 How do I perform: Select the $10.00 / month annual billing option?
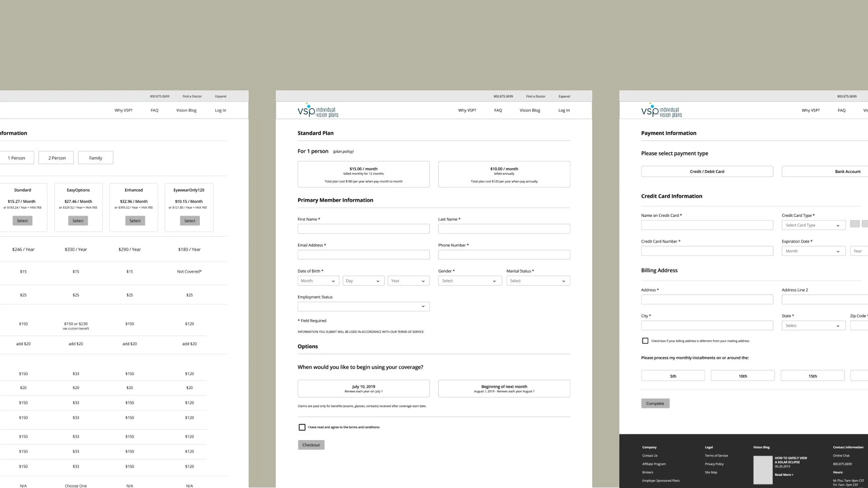click(x=504, y=174)
